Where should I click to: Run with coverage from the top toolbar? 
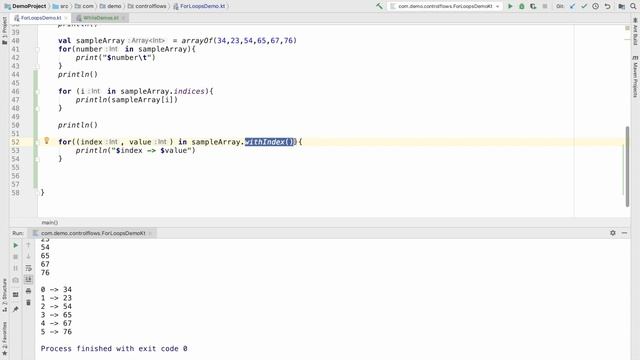tap(533, 6)
